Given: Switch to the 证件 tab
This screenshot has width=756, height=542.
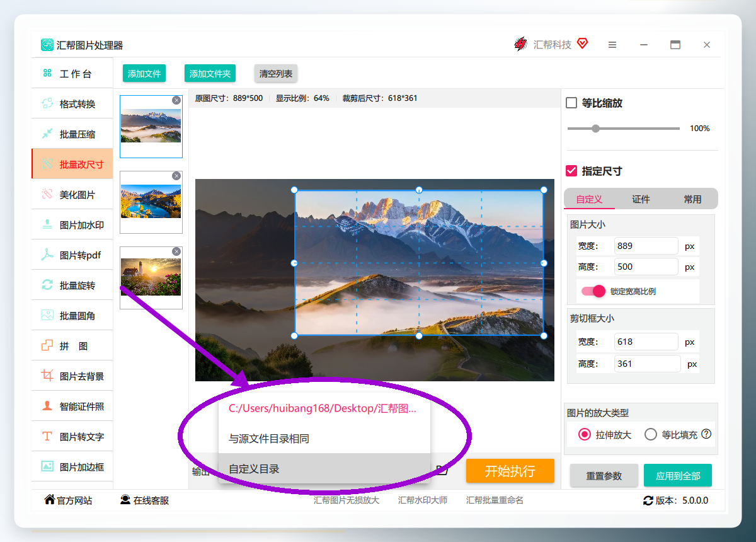Looking at the screenshot, I should (x=641, y=199).
